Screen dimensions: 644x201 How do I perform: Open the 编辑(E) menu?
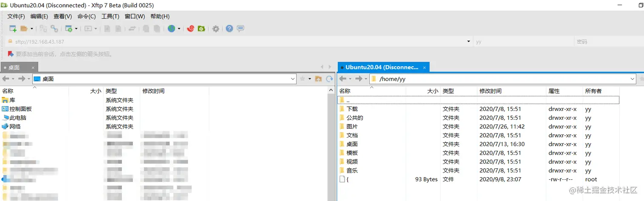[39, 16]
